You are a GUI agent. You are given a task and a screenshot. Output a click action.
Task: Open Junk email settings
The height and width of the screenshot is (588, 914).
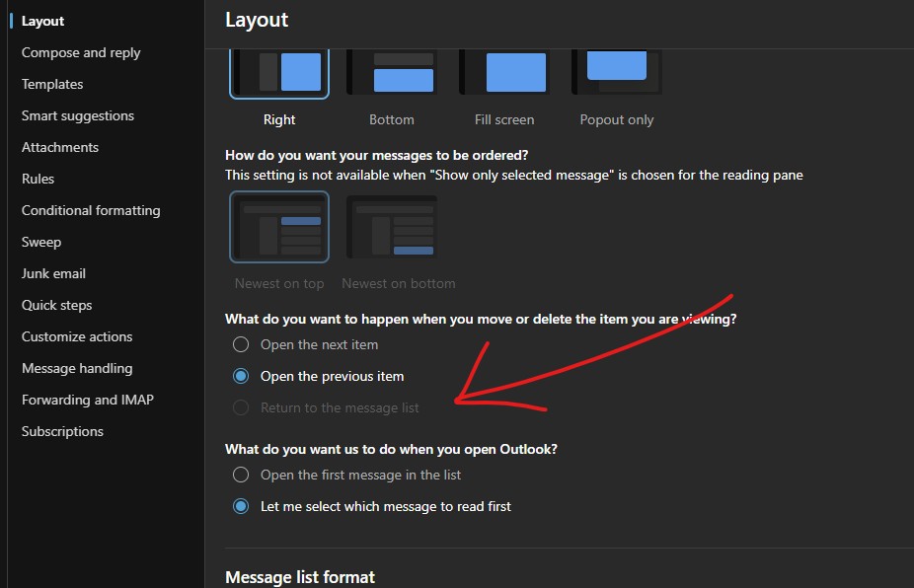tap(53, 273)
